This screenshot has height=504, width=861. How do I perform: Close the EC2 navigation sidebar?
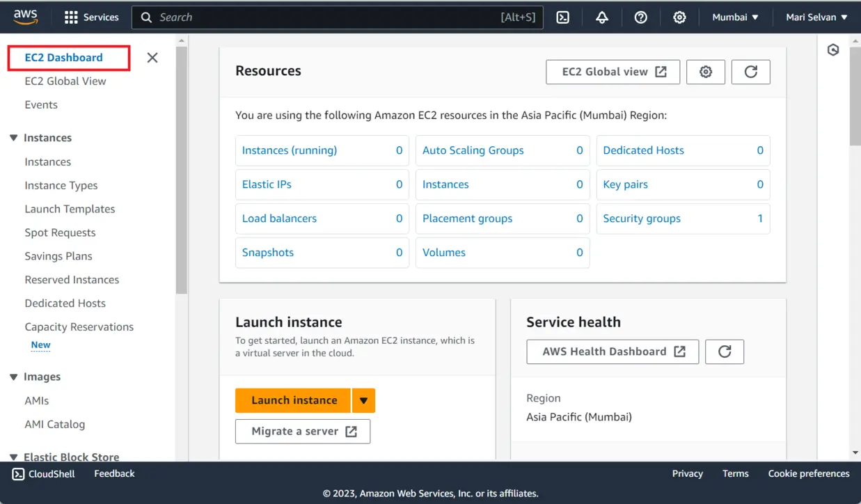click(x=152, y=58)
